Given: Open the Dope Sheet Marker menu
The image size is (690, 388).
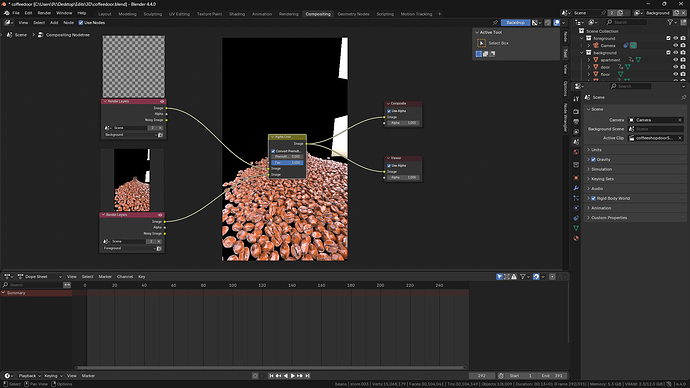Looking at the screenshot, I should [x=105, y=277].
